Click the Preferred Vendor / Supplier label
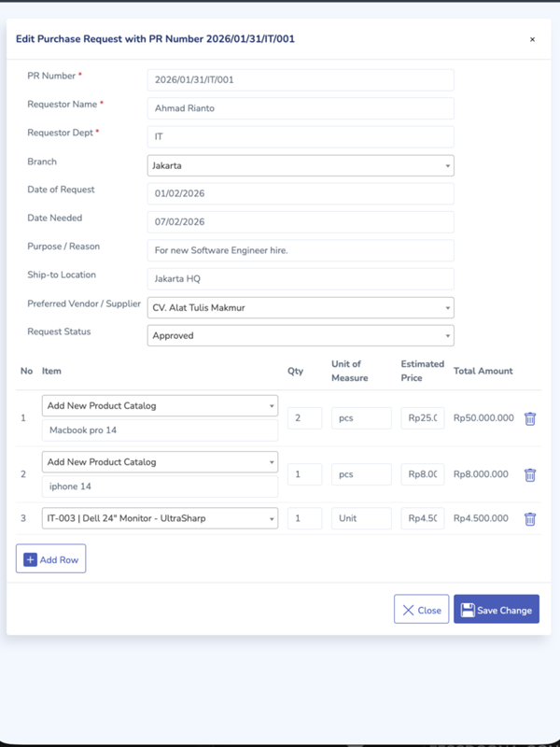This screenshot has width=560, height=747. pyautogui.click(x=84, y=303)
